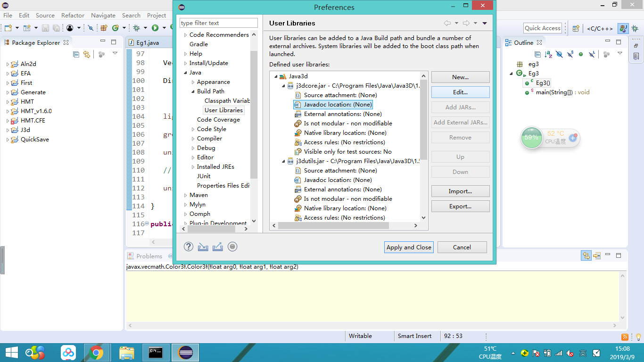The height and width of the screenshot is (362, 644).
Task: Open the File menu
Action: pyautogui.click(x=8, y=15)
